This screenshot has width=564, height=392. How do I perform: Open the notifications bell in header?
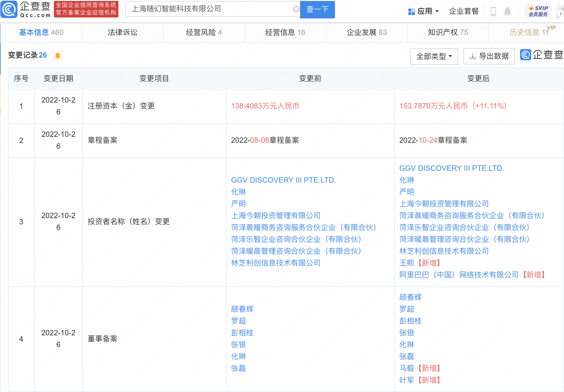[508, 12]
